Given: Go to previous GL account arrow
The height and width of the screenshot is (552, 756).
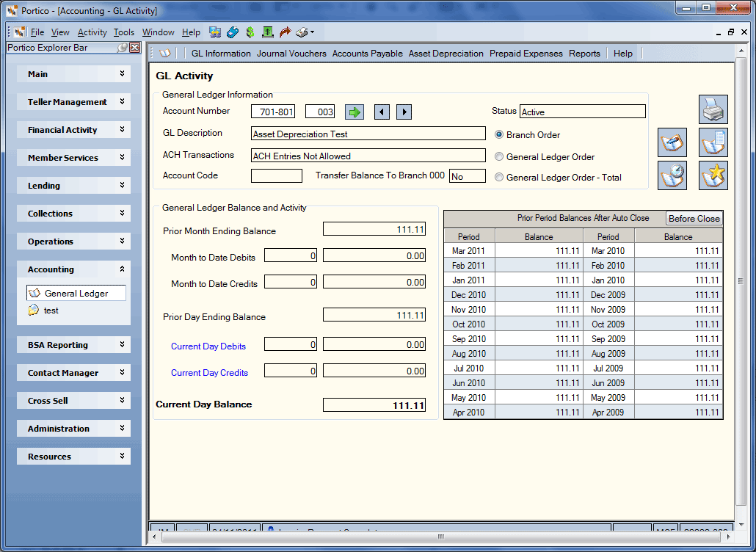Looking at the screenshot, I should pyautogui.click(x=382, y=112).
